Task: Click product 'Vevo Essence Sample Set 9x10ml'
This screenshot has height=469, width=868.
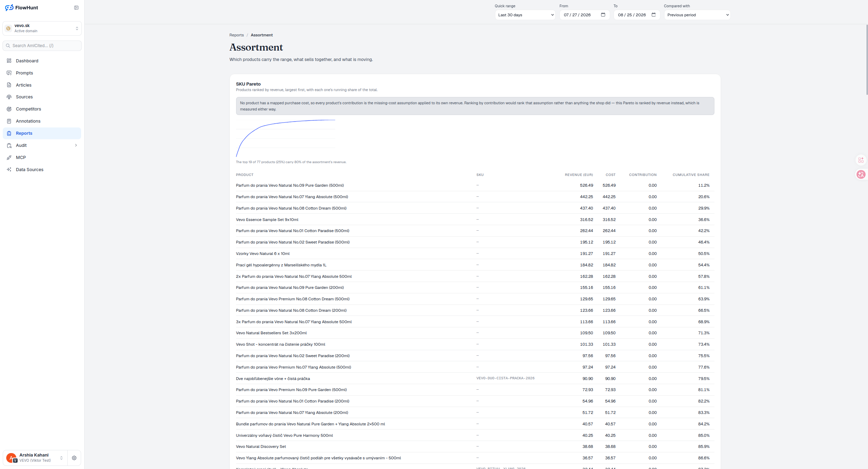Action: click(267, 220)
